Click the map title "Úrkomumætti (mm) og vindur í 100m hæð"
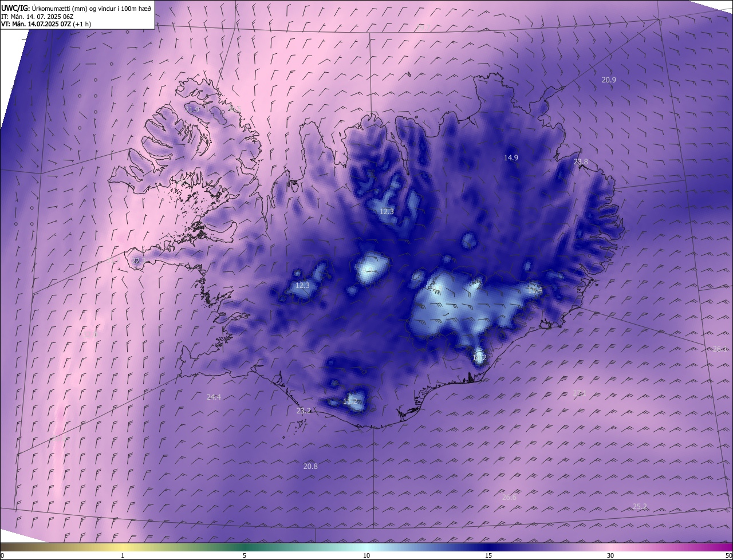Image resolution: width=733 pixels, height=560 pixels. point(91,7)
